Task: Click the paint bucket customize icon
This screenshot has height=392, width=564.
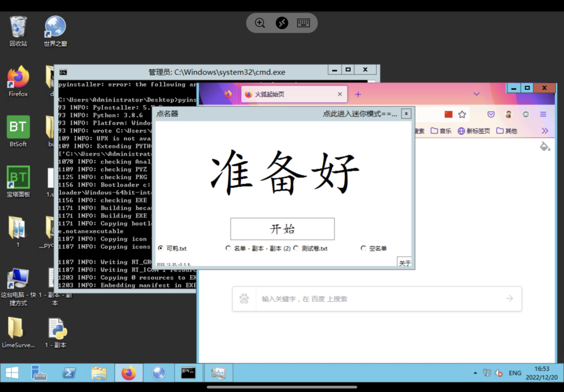Action: pos(544,146)
